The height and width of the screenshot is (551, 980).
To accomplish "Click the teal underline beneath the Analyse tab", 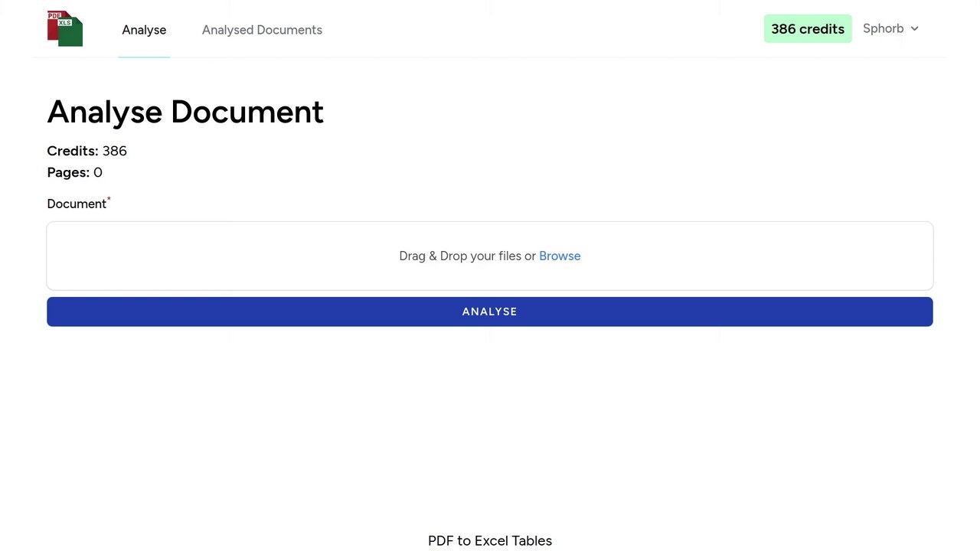I will tap(144, 57).
